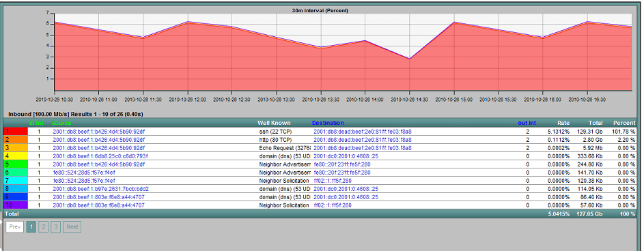Open source address 2001:db8:beef:1:6db8:25c0:c6d0:793f
Screen dimensions: 644x251
(100, 156)
